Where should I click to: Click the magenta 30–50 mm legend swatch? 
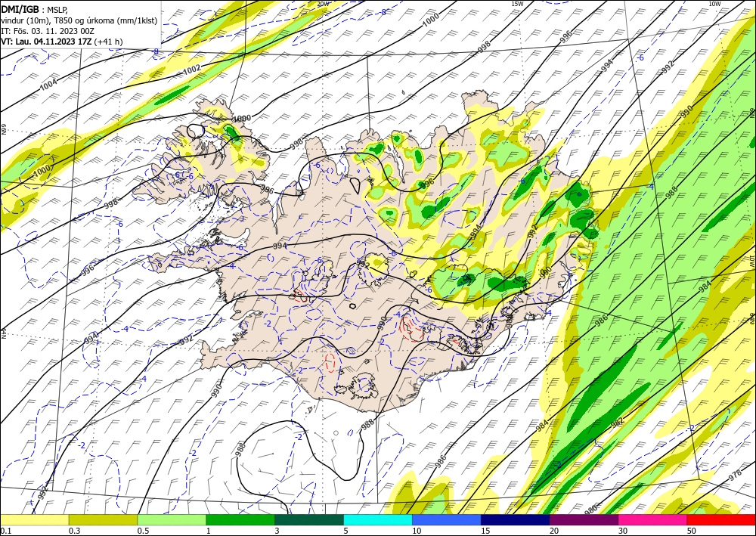pos(653,520)
